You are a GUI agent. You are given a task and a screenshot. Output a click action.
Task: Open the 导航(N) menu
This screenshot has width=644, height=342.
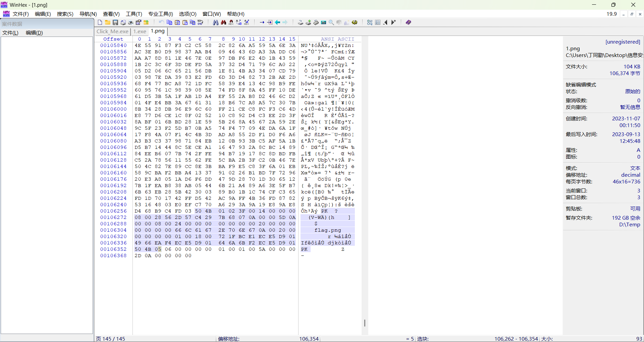tap(88, 14)
